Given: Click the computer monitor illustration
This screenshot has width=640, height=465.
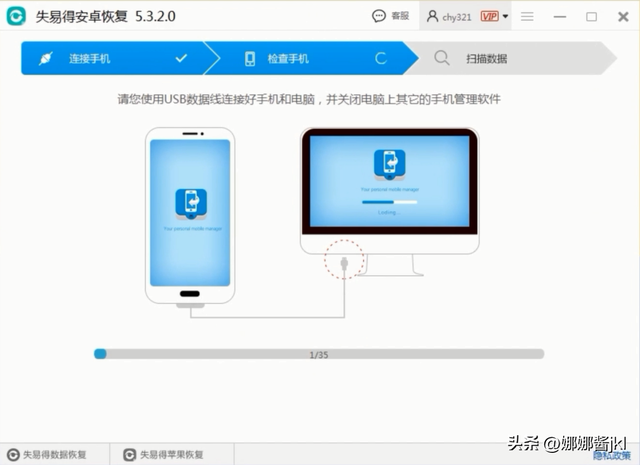Looking at the screenshot, I should [390, 201].
